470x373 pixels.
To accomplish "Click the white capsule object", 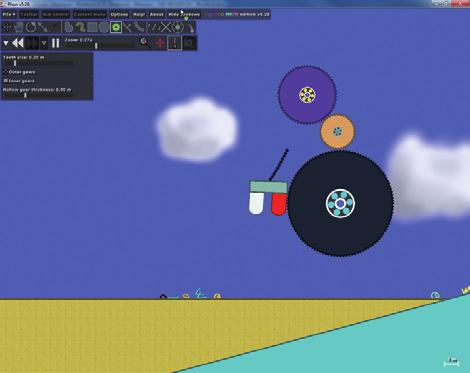I will (257, 203).
